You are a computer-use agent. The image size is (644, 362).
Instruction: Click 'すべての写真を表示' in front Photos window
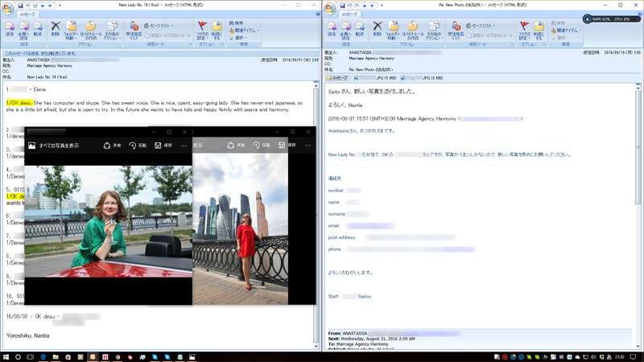pos(54,146)
